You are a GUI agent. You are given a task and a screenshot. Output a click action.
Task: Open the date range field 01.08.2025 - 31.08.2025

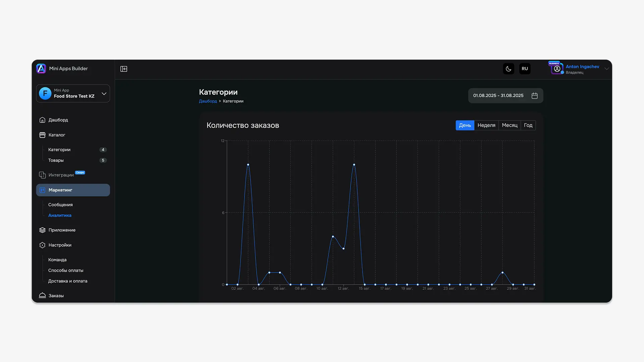[x=506, y=96]
